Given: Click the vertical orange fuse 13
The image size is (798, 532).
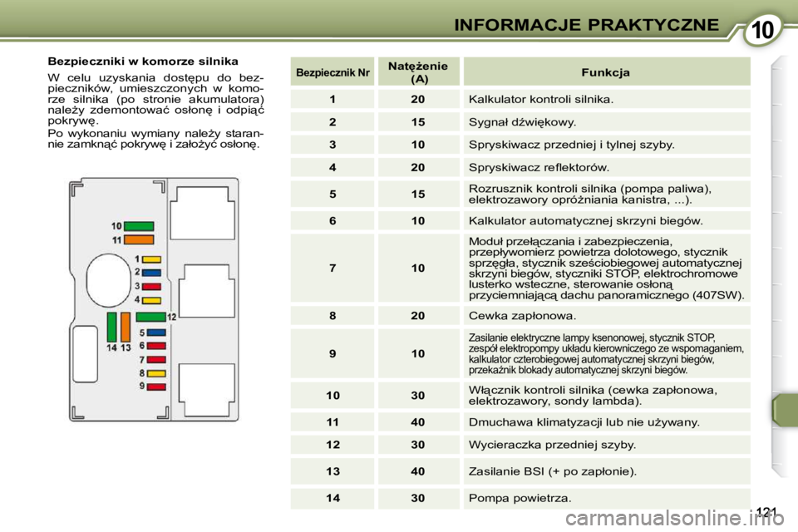Looking at the screenshot, I should pyautogui.click(x=126, y=328).
